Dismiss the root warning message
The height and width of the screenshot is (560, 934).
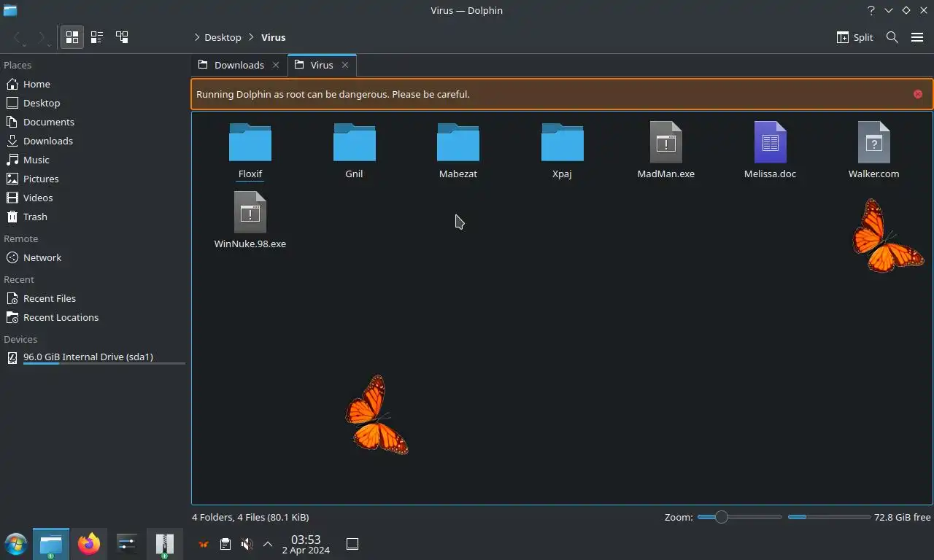918,94
